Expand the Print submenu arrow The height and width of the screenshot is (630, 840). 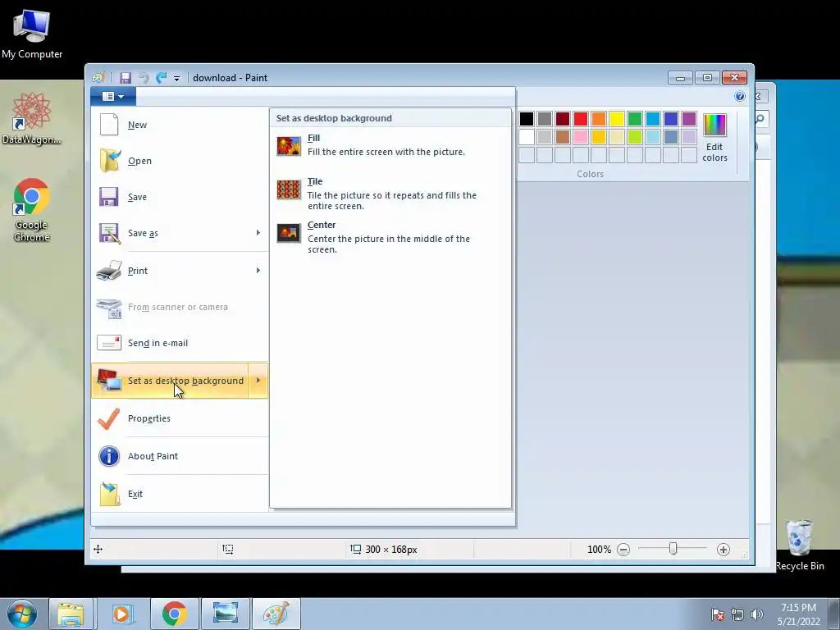click(258, 271)
